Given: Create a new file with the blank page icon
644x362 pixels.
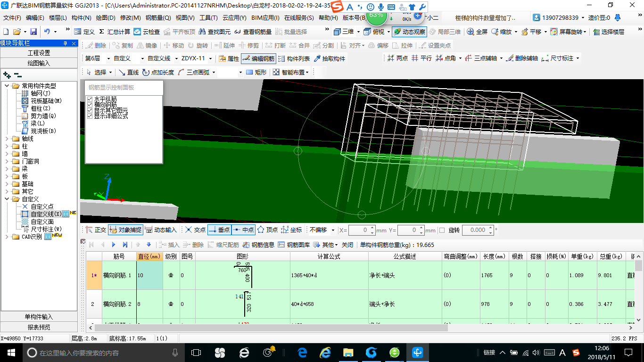Looking at the screenshot, I should (6, 32).
